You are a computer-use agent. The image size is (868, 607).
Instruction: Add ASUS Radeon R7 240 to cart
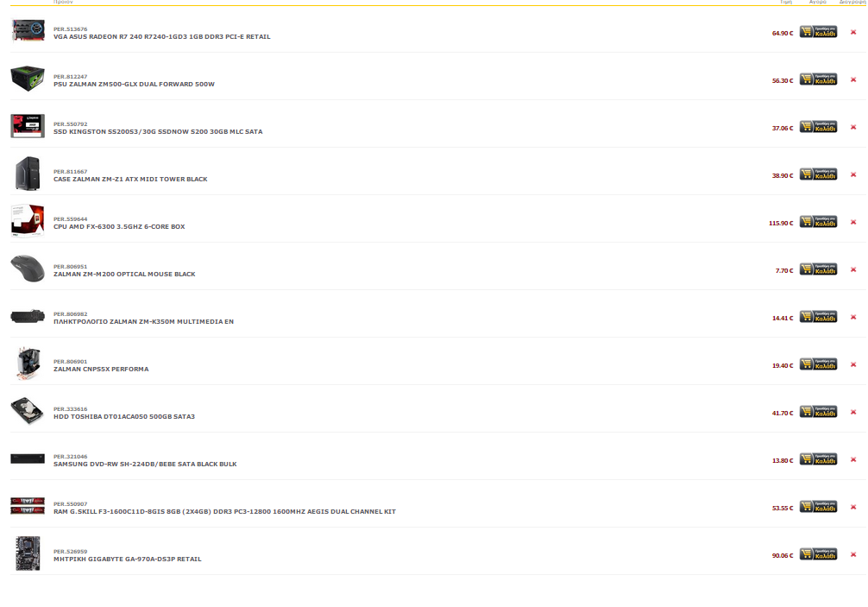coord(818,32)
